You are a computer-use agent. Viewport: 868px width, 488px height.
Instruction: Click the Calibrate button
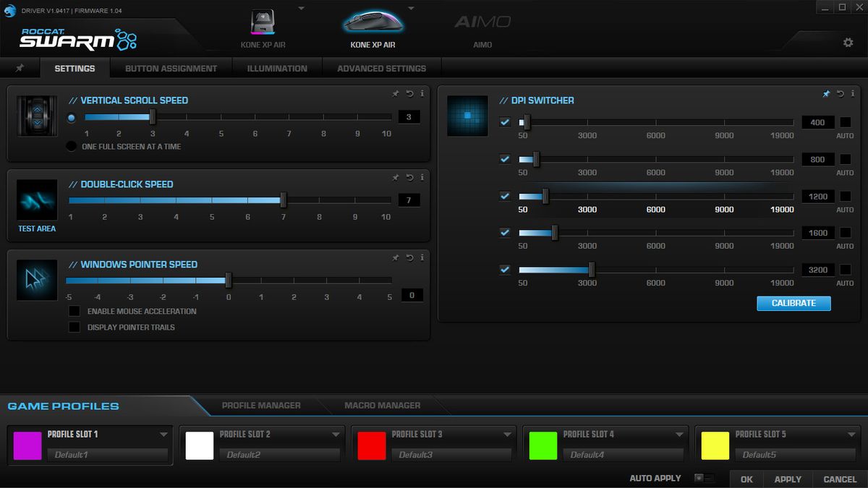(793, 303)
